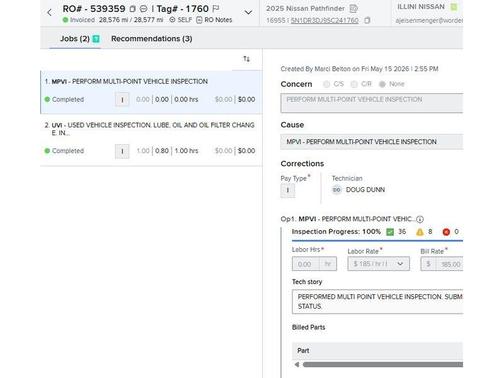Screen dimensions: 504x378
Task: Select the C/S concern radio button
Action: [326, 84]
